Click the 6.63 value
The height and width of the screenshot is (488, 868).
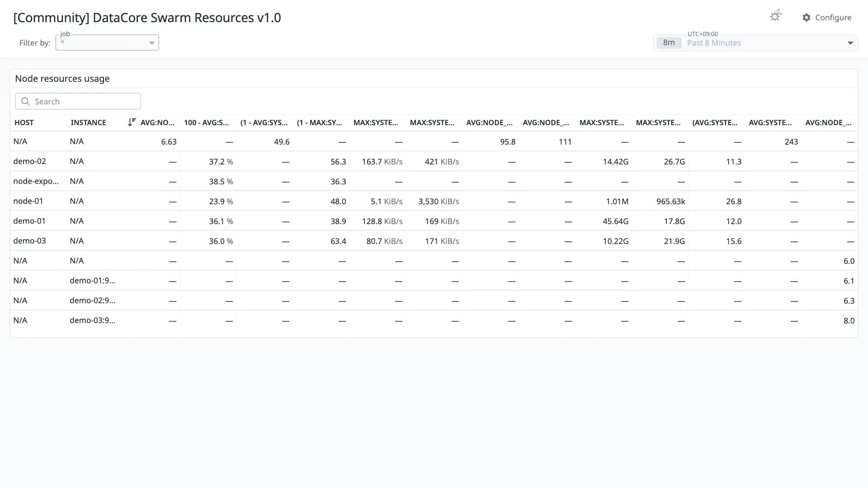169,142
